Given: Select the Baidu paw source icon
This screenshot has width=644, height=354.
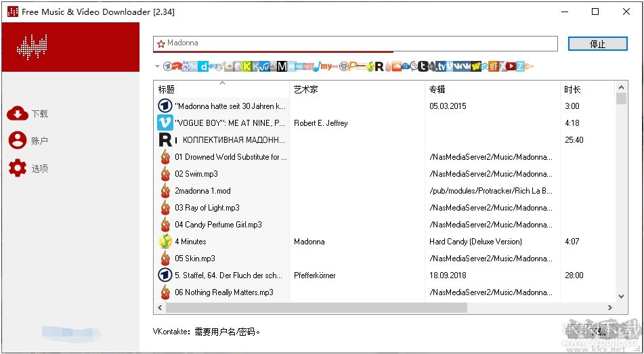Looking at the screenshot, I should pos(186,66).
